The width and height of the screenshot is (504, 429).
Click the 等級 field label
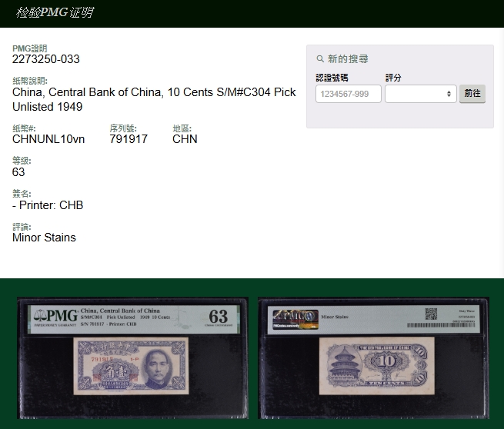point(22,160)
